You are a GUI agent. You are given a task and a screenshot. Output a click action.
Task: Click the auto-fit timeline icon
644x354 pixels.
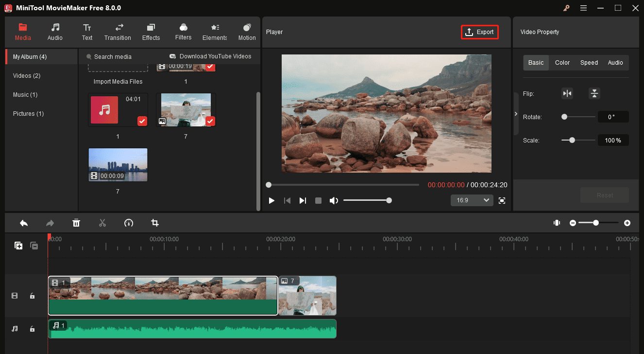point(557,223)
